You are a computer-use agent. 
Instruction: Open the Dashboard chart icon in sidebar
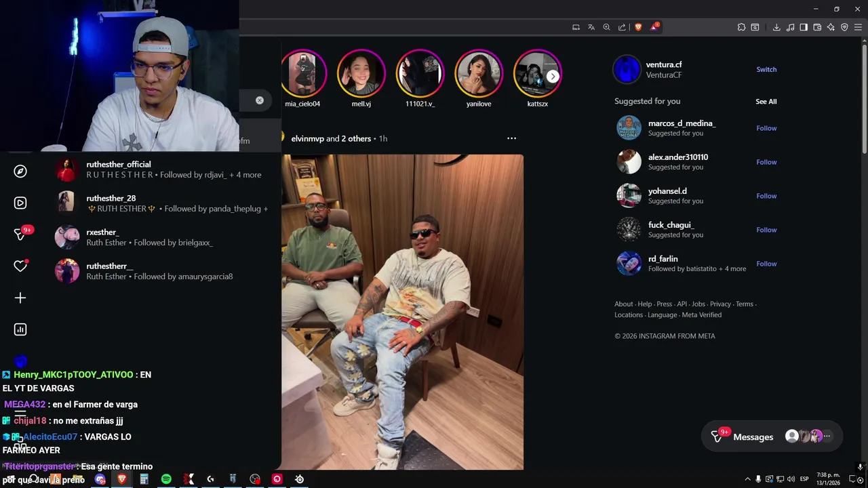[20, 329]
